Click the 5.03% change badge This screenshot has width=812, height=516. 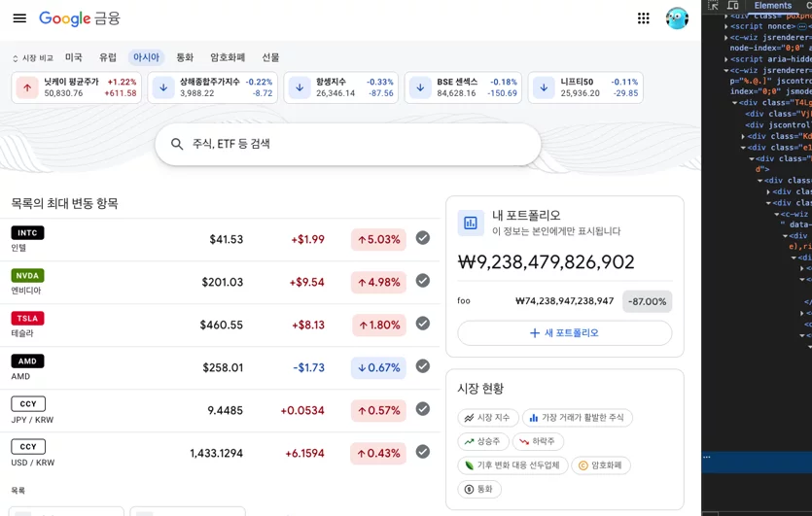click(x=378, y=240)
